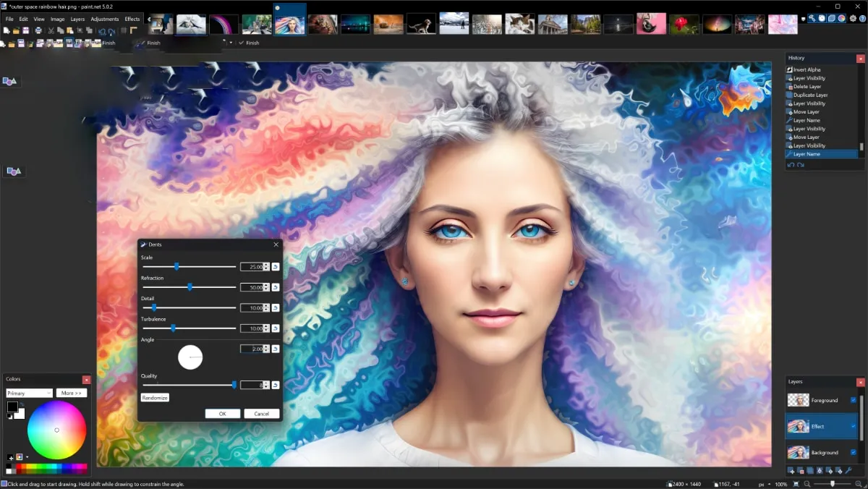Open the Adjustments menu
868x489 pixels.
point(105,19)
